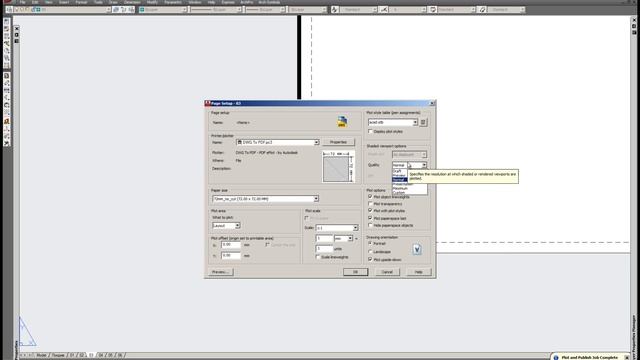The width and height of the screenshot is (640, 360).
Task: Click the plot offset Y input field
Action: (231, 255)
